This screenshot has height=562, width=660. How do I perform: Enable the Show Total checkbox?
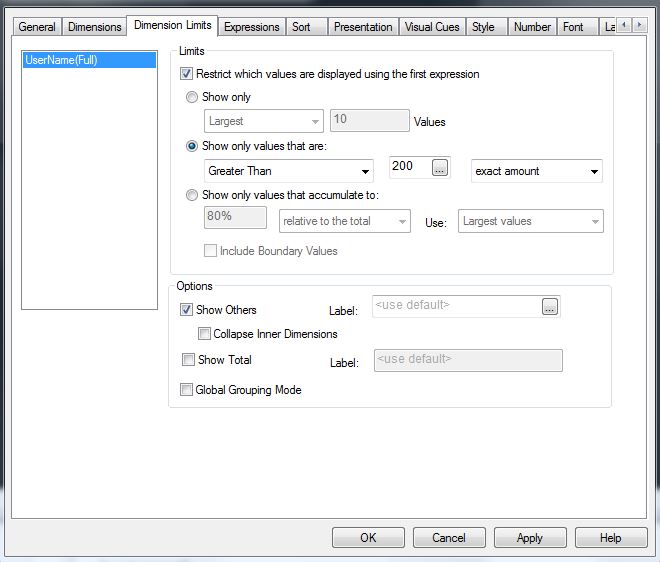pyautogui.click(x=187, y=360)
